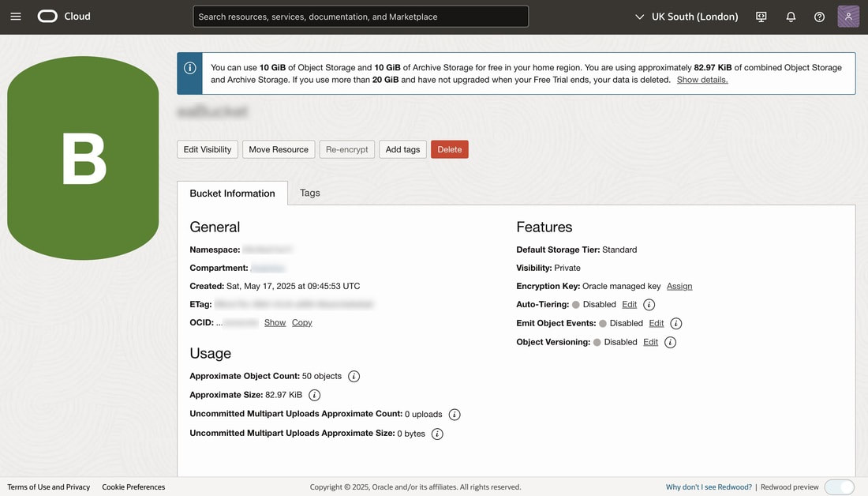Click Show next to OCID
Image resolution: width=868 pixels, height=496 pixels.
click(275, 322)
